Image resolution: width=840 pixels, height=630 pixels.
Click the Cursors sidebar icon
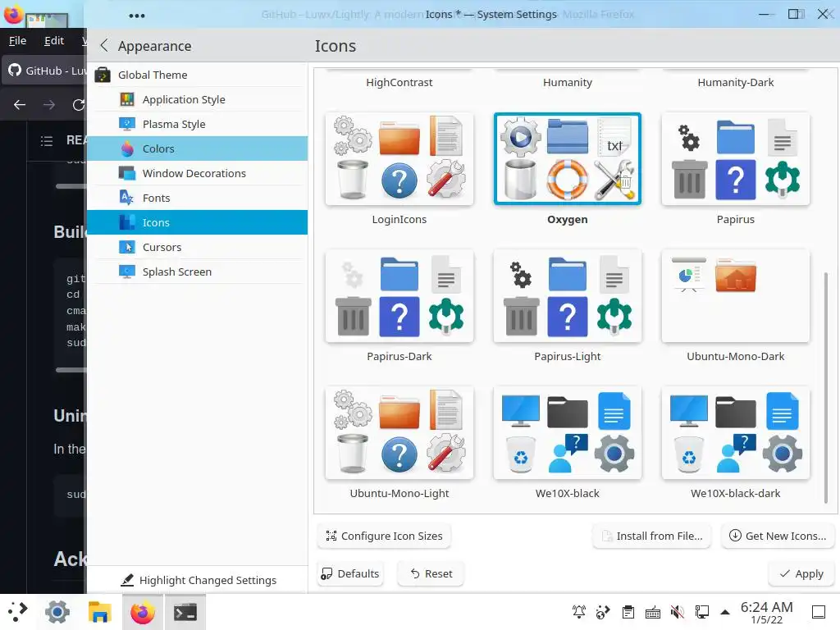coord(127,248)
